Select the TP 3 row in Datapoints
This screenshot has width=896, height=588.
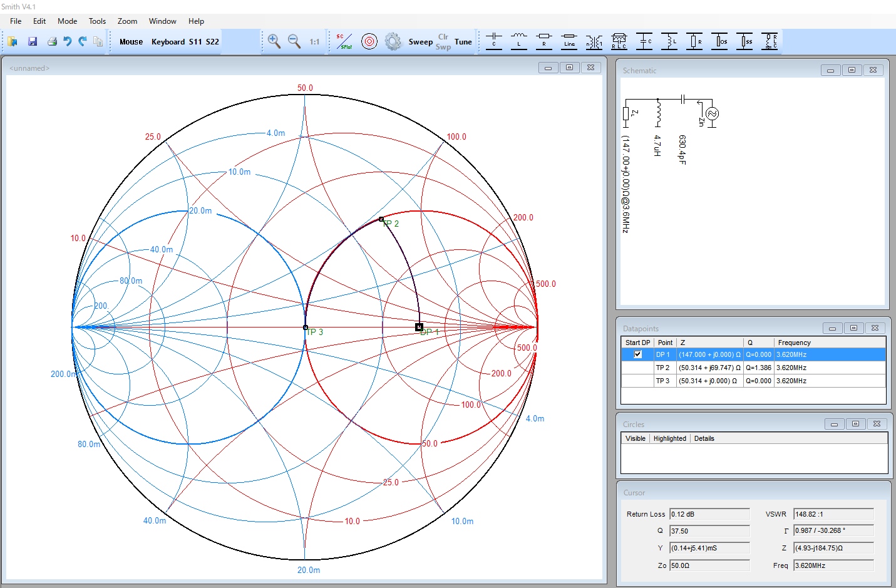pos(753,381)
